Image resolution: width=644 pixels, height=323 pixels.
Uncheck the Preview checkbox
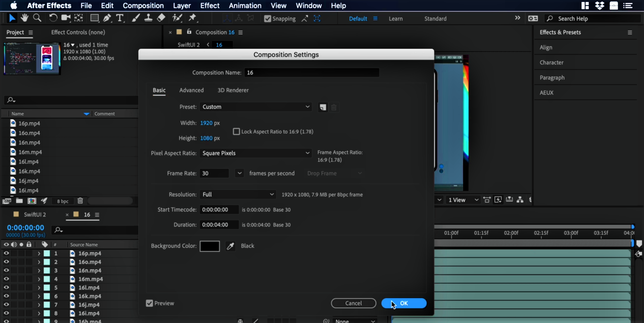pos(149,303)
